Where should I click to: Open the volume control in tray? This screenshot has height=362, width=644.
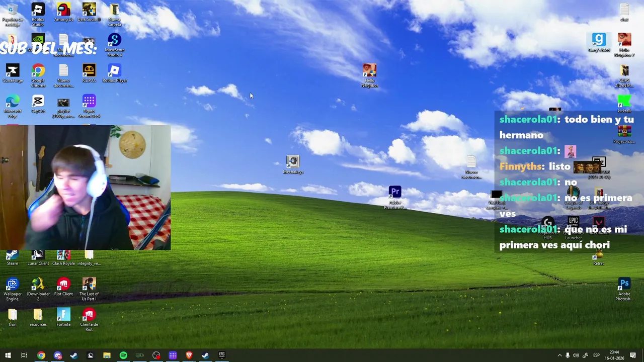pos(576,355)
